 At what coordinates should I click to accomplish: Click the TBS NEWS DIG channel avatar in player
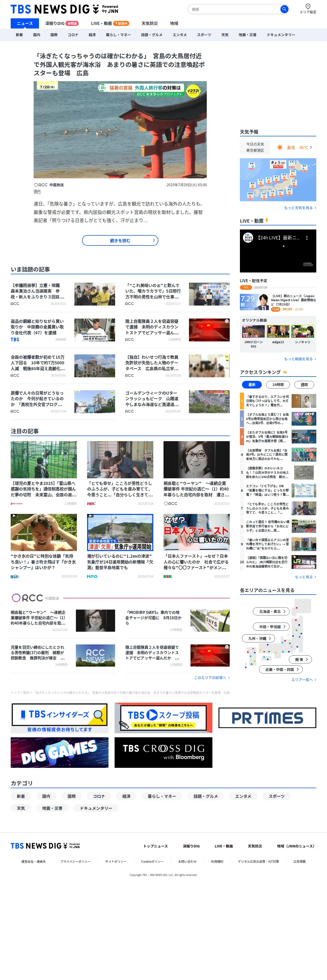click(x=248, y=238)
